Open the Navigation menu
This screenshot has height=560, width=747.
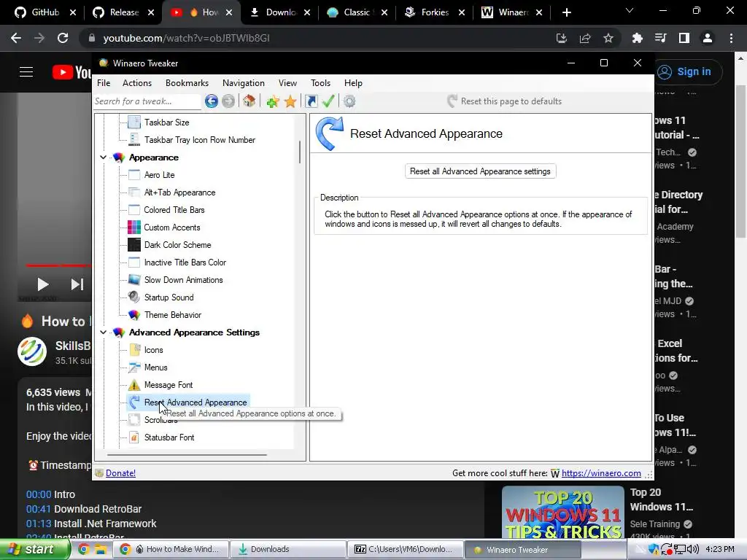click(244, 83)
